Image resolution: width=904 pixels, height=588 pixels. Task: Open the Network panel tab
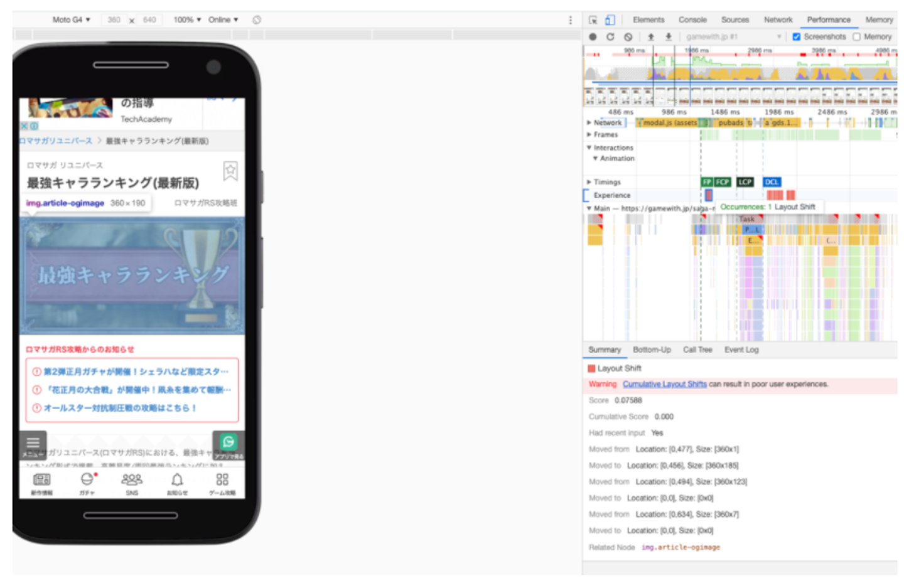pyautogui.click(x=778, y=20)
